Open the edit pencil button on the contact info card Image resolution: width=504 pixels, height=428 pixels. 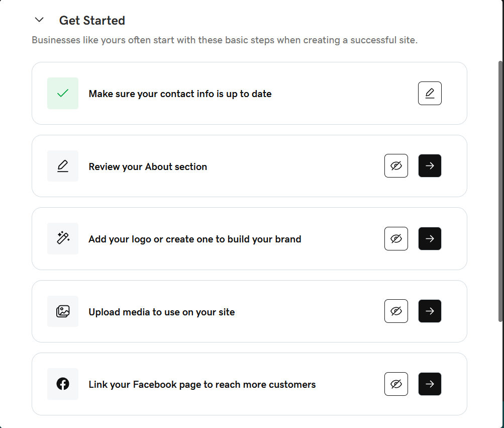tap(430, 93)
